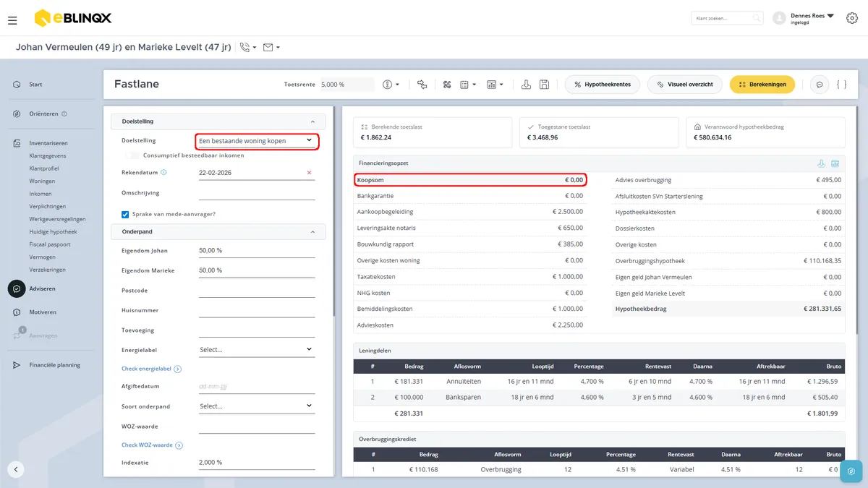Click the yellow Berekeningen button
Screen dimensions: 868x488
(762, 85)
